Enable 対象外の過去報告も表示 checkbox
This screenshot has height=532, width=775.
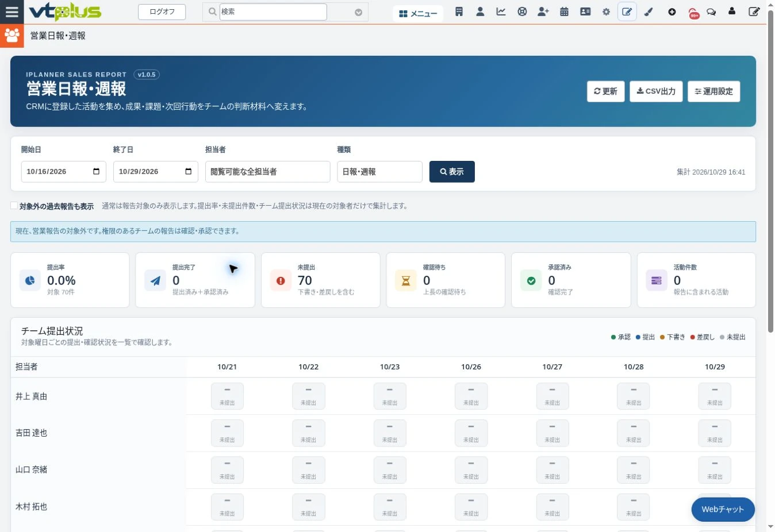(x=14, y=206)
